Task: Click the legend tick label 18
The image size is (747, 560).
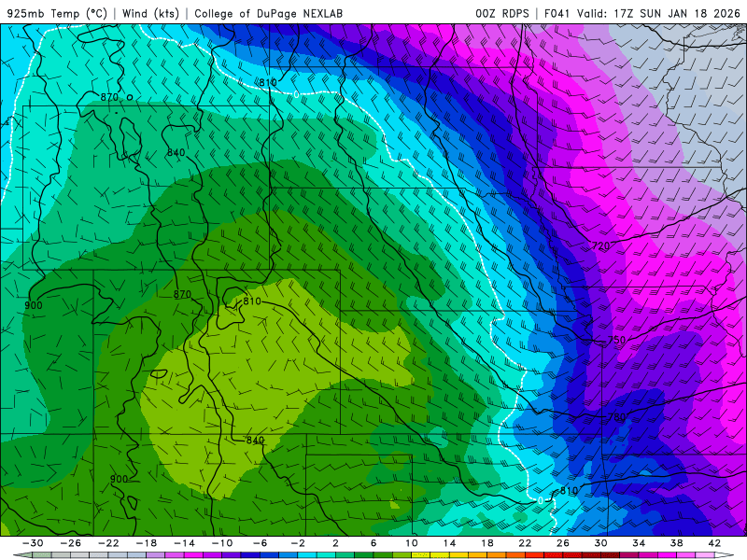Action: (487, 543)
